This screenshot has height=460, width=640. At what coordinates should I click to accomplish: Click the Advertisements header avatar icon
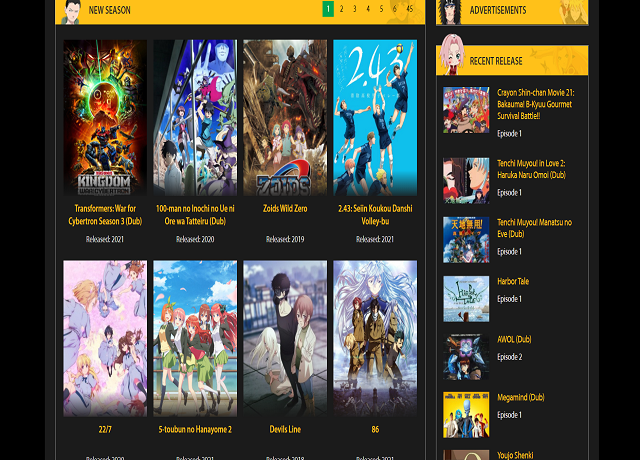pyautogui.click(x=451, y=11)
